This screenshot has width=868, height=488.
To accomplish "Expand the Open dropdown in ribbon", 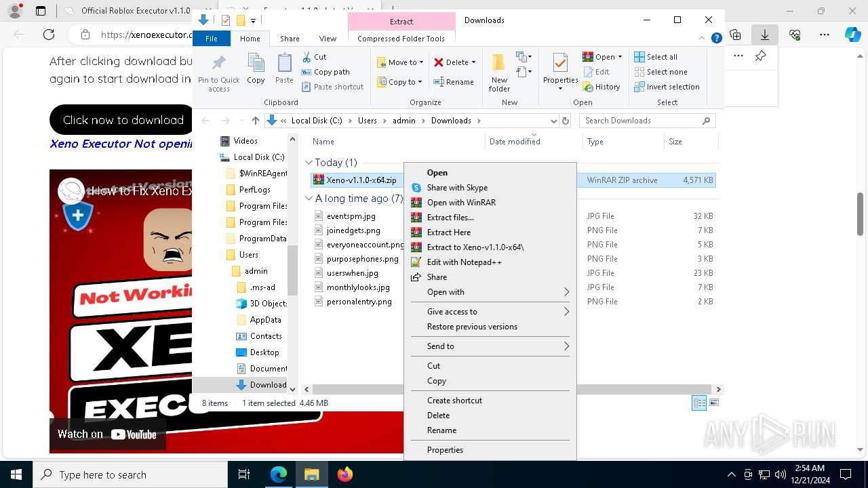I will (620, 57).
